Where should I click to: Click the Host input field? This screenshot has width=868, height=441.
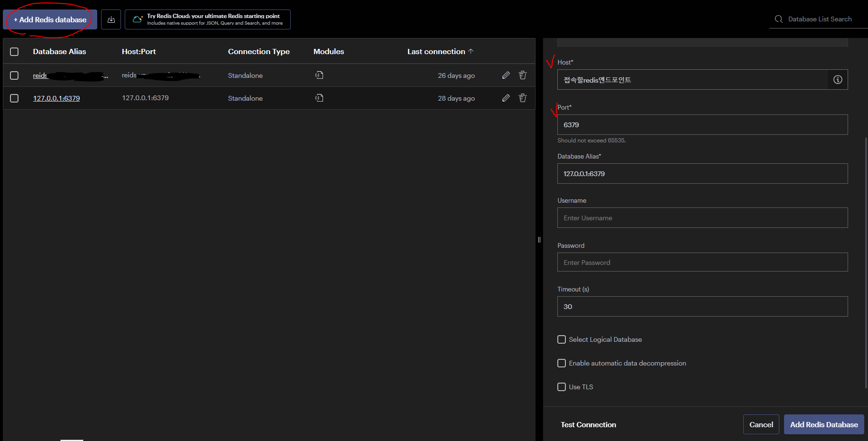[693, 80]
